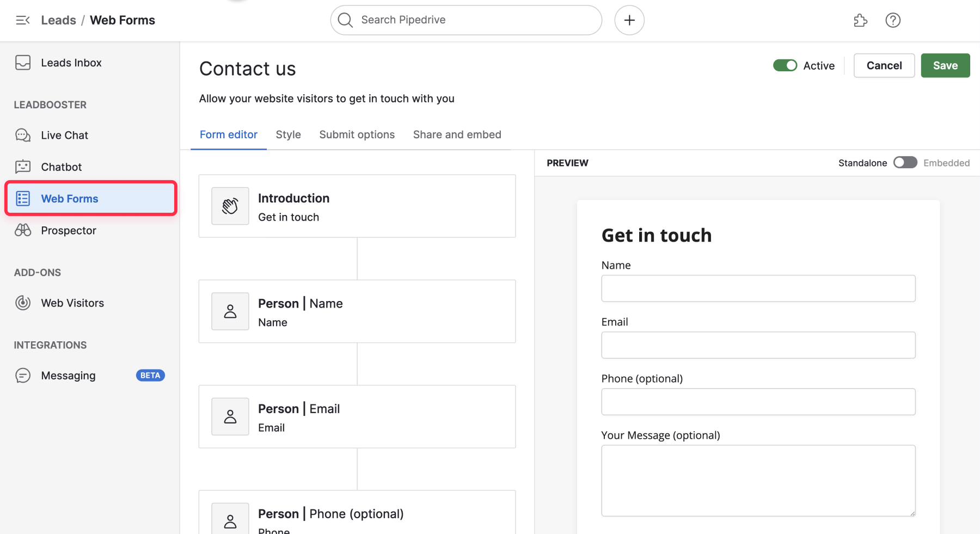Click the PREVIEW panel header text

click(x=567, y=163)
